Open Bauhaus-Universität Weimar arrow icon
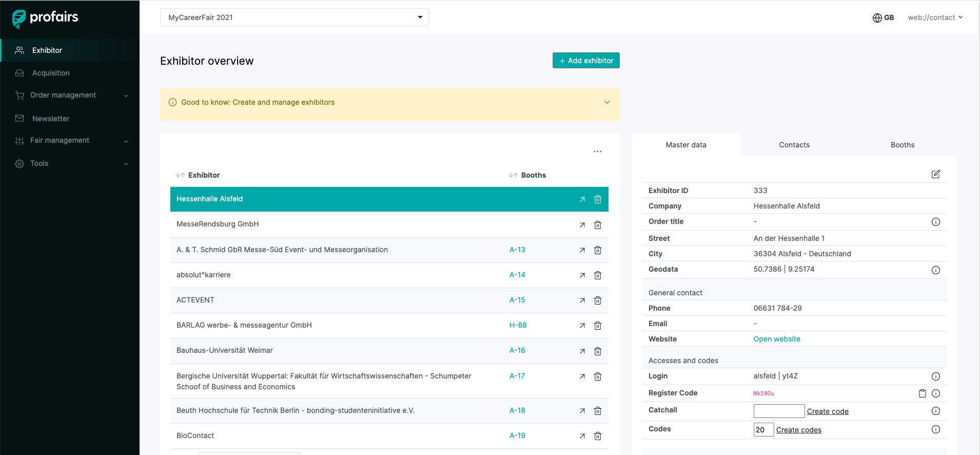980x455 pixels. [x=582, y=351]
